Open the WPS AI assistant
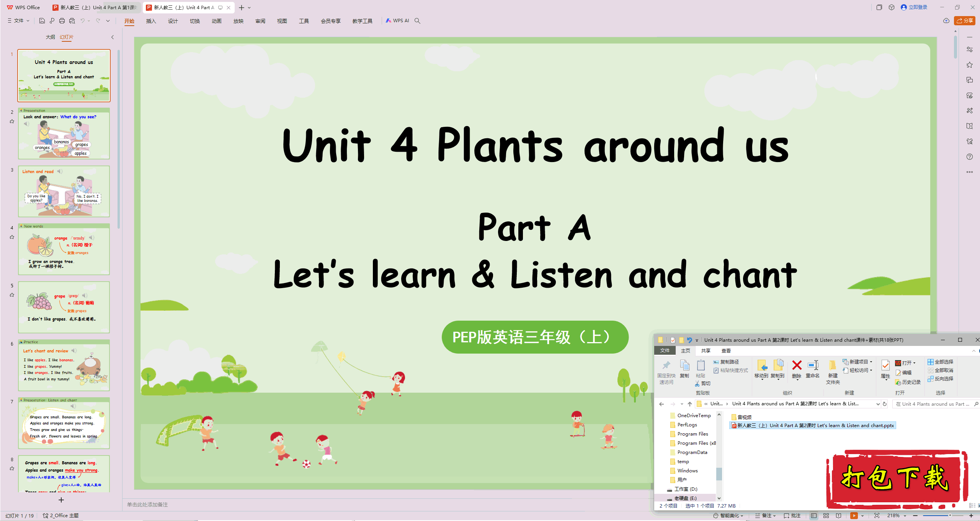 tap(397, 21)
